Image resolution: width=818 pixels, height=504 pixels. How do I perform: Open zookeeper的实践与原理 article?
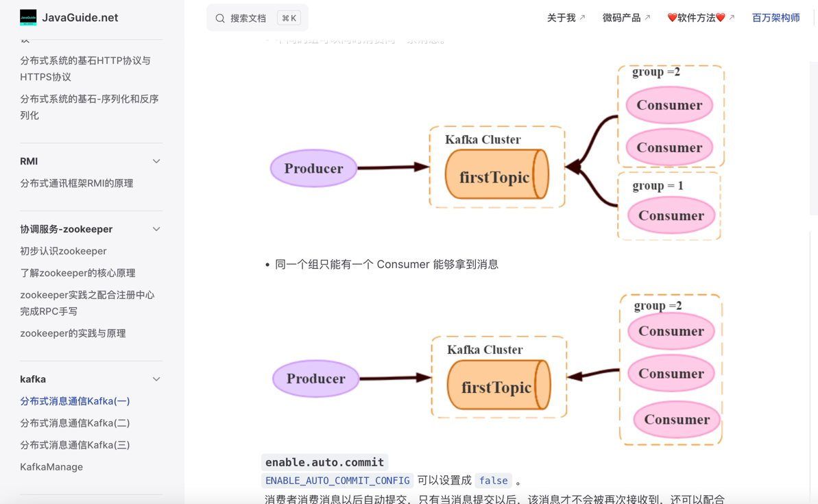pyautogui.click(x=73, y=333)
